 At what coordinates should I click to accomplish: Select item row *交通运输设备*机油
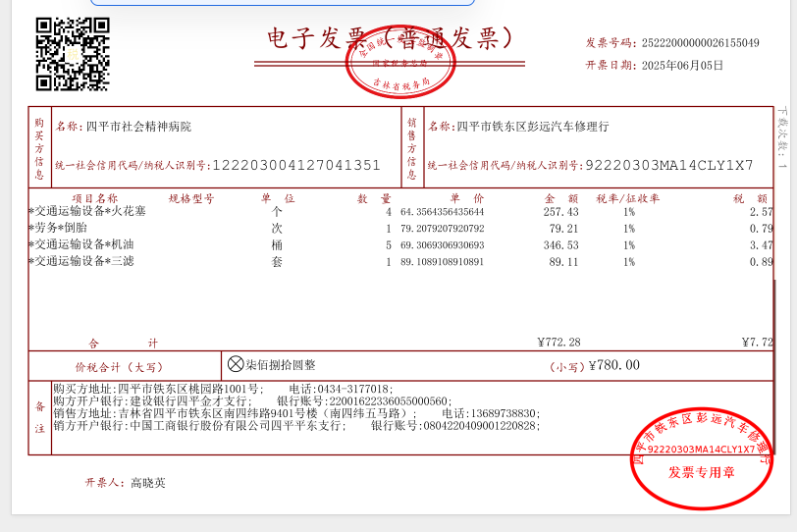point(401,245)
